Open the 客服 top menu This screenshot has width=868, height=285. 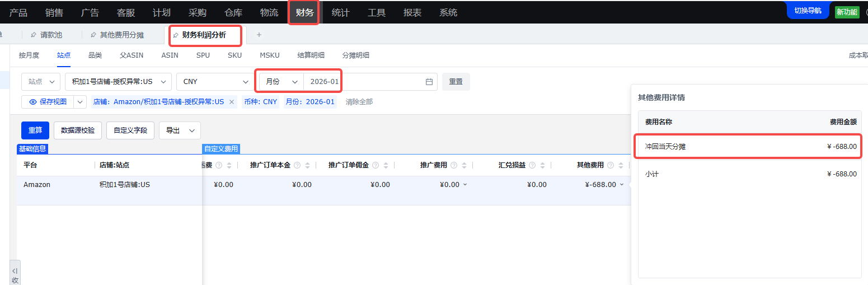(126, 12)
